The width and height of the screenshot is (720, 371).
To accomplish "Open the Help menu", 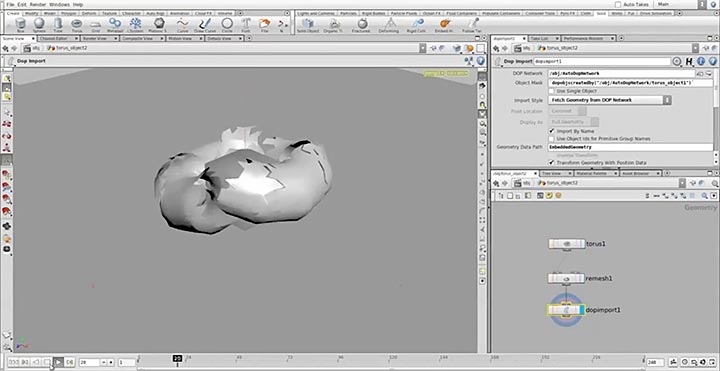I will [x=77, y=4].
